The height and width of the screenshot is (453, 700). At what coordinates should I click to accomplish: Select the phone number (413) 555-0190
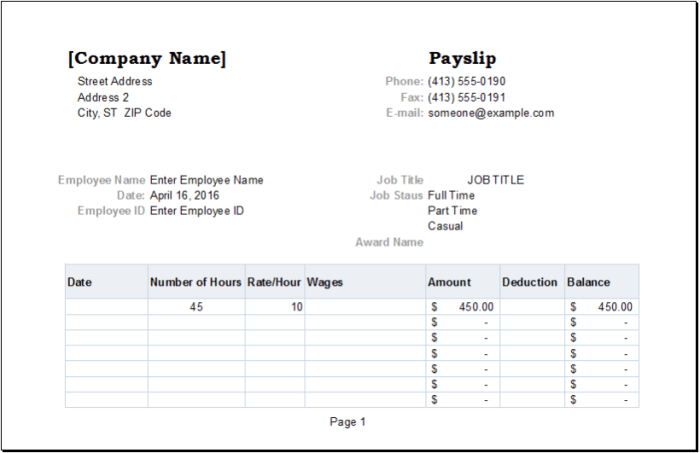pyautogui.click(x=466, y=81)
